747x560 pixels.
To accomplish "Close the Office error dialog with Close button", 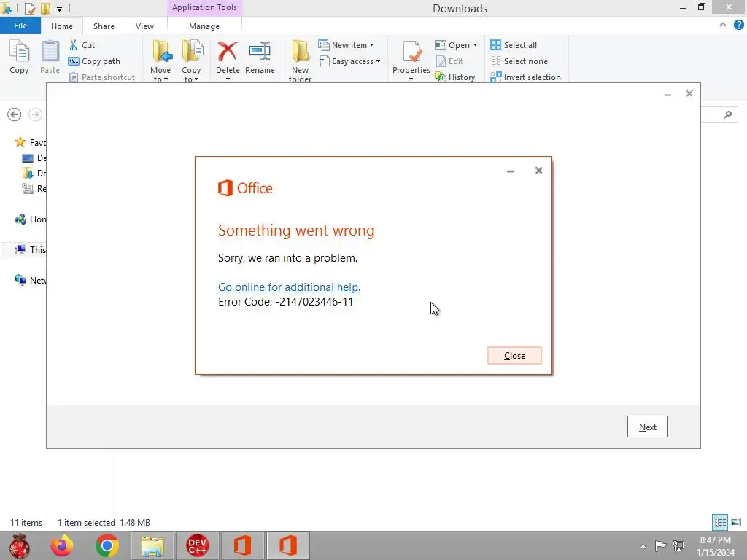I will point(514,355).
